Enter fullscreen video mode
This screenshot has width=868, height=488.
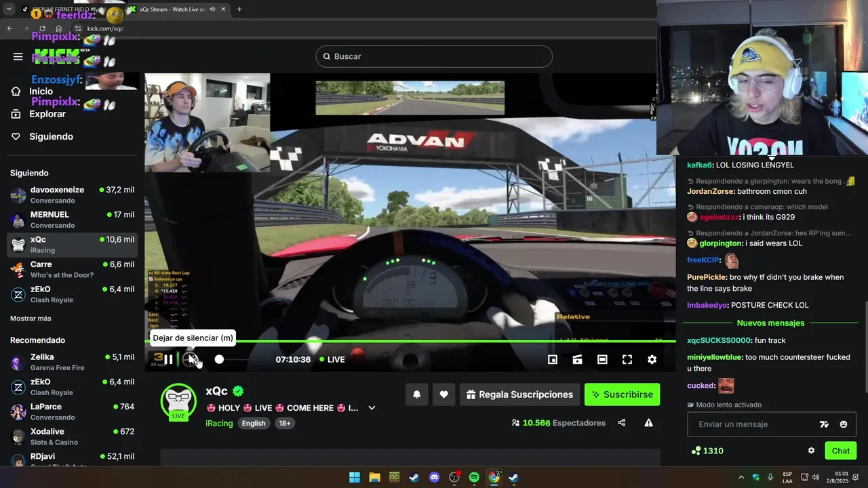coord(627,359)
